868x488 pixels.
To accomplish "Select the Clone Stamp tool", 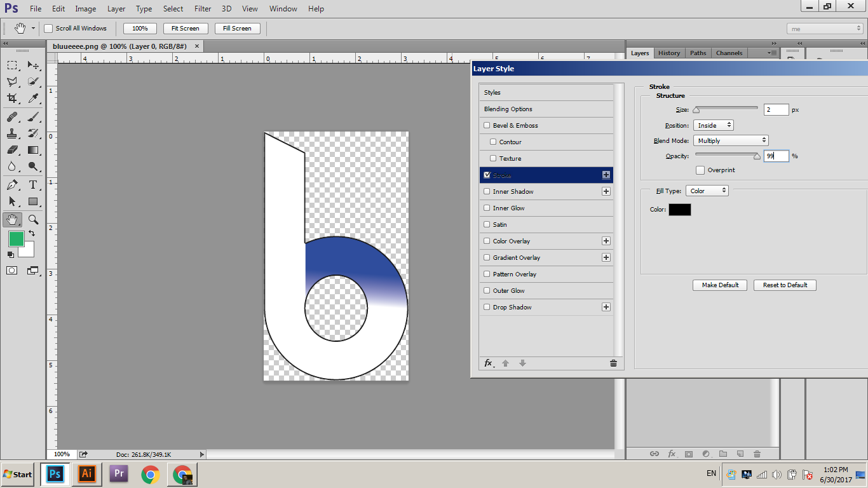I will pyautogui.click(x=12, y=133).
